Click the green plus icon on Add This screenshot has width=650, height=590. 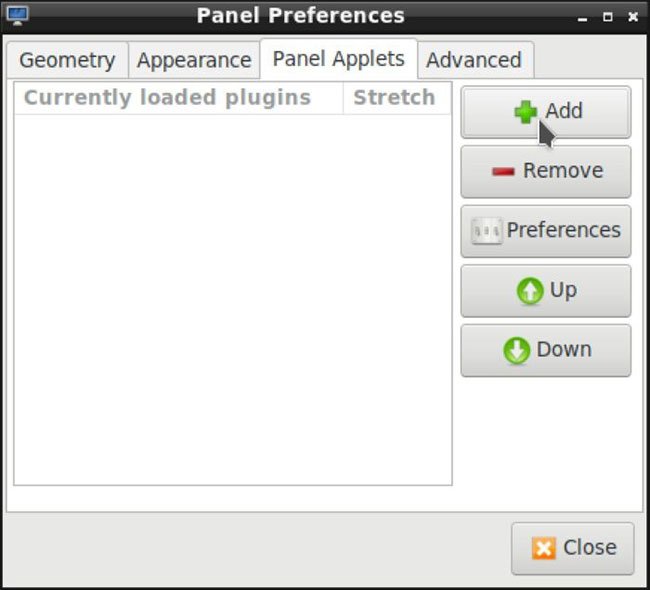(x=525, y=112)
